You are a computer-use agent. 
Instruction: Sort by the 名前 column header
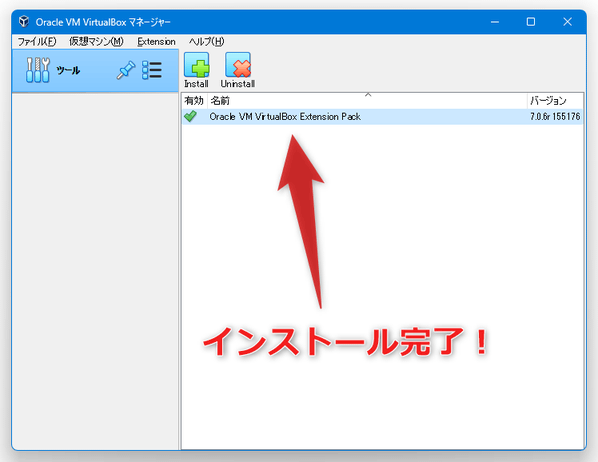point(368,101)
